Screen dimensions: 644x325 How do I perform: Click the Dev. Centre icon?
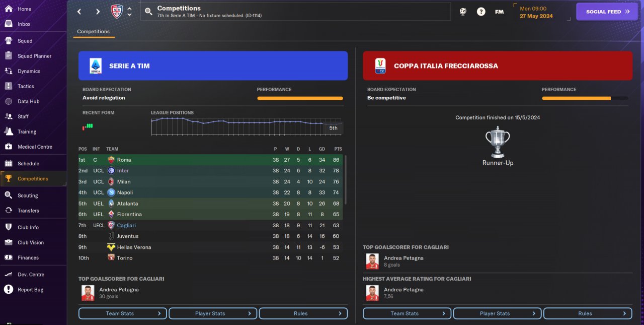(9, 275)
